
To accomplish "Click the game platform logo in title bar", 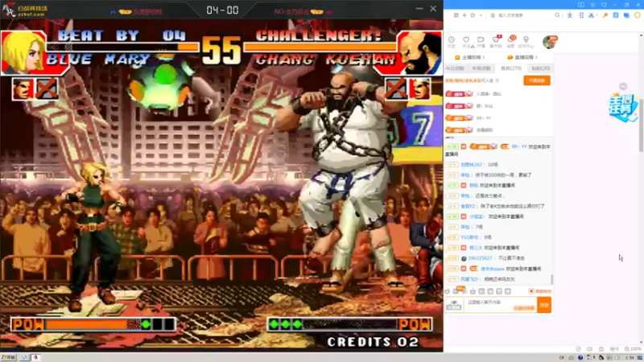I will coord(25,10).
